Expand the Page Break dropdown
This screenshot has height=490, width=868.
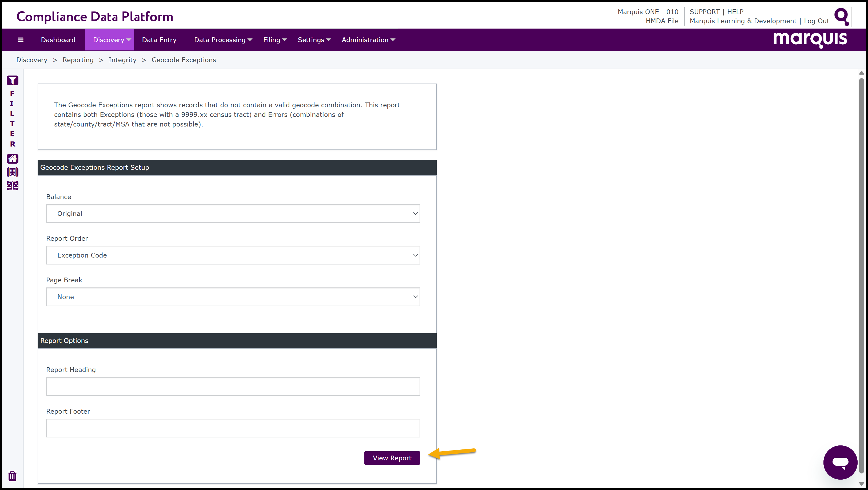point(233,297)
